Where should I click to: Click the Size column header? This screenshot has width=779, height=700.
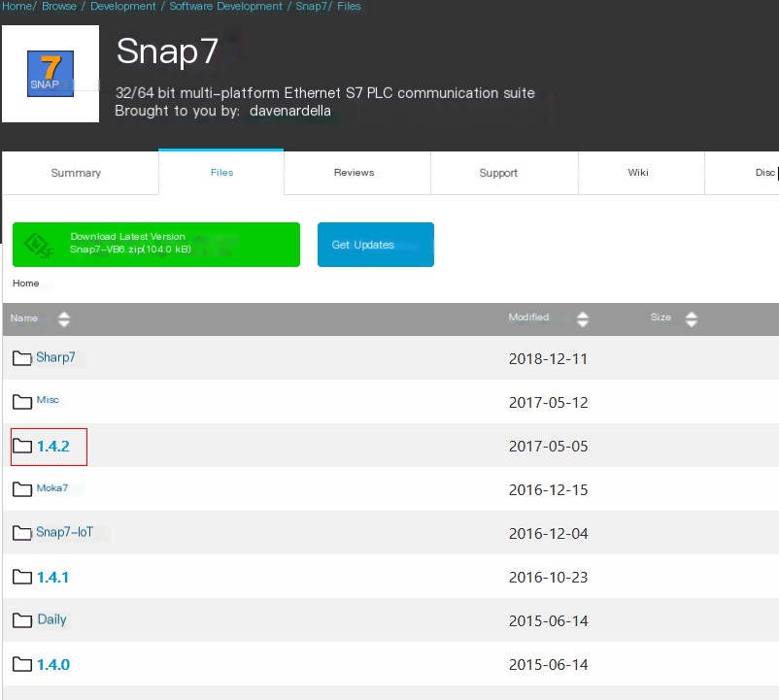point(660,317)
